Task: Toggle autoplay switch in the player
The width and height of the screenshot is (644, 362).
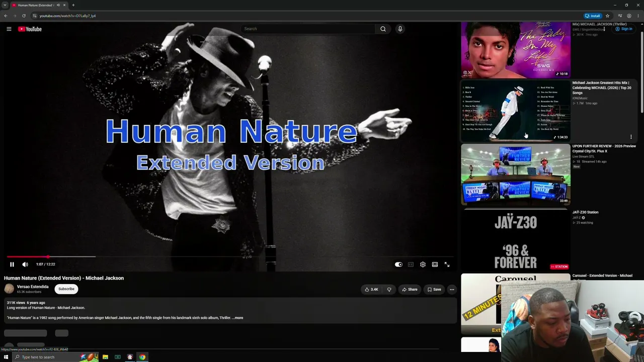Action: click(x=398, y=264)
